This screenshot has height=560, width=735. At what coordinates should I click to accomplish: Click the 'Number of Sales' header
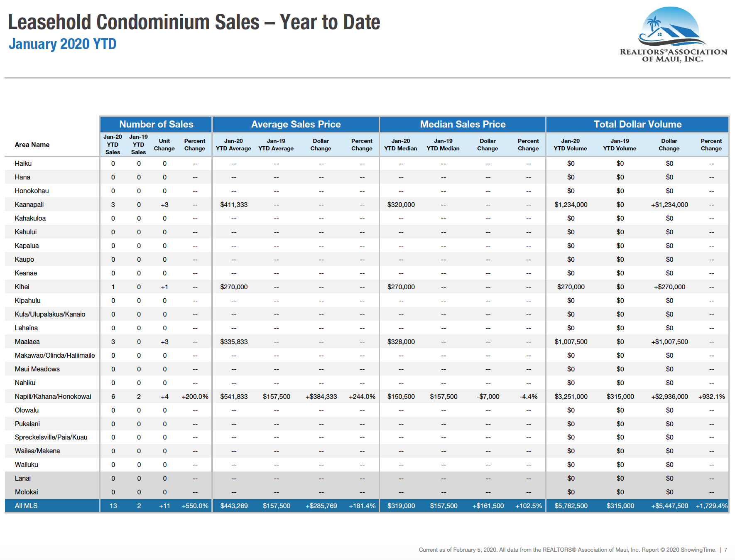pyautogui.click(x=156, y=124)
